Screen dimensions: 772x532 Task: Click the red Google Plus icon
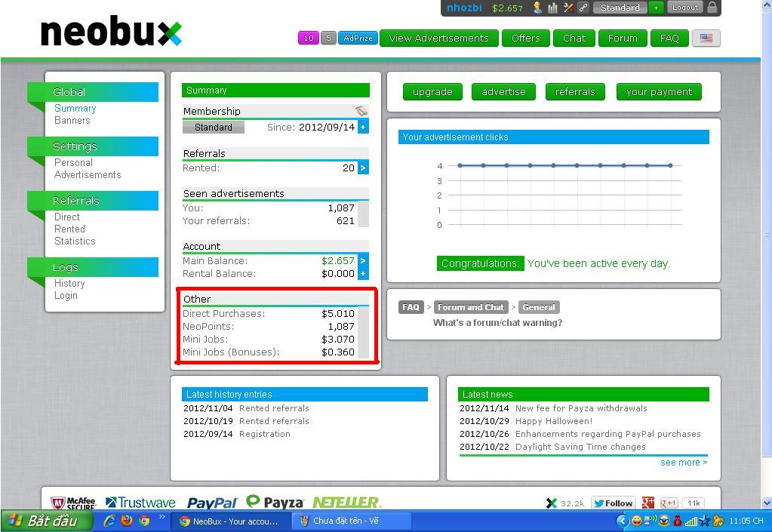[x=647, y=503]
